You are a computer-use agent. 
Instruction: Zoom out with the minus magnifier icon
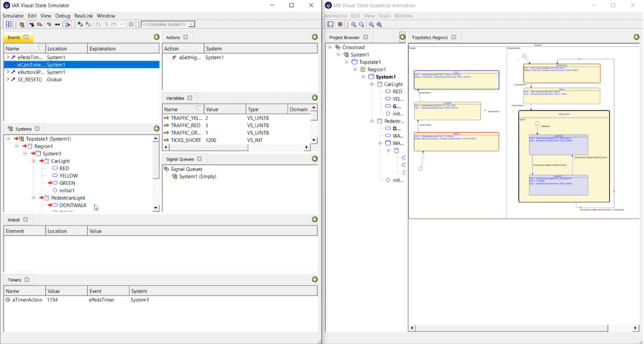click(x=361, y=24)
